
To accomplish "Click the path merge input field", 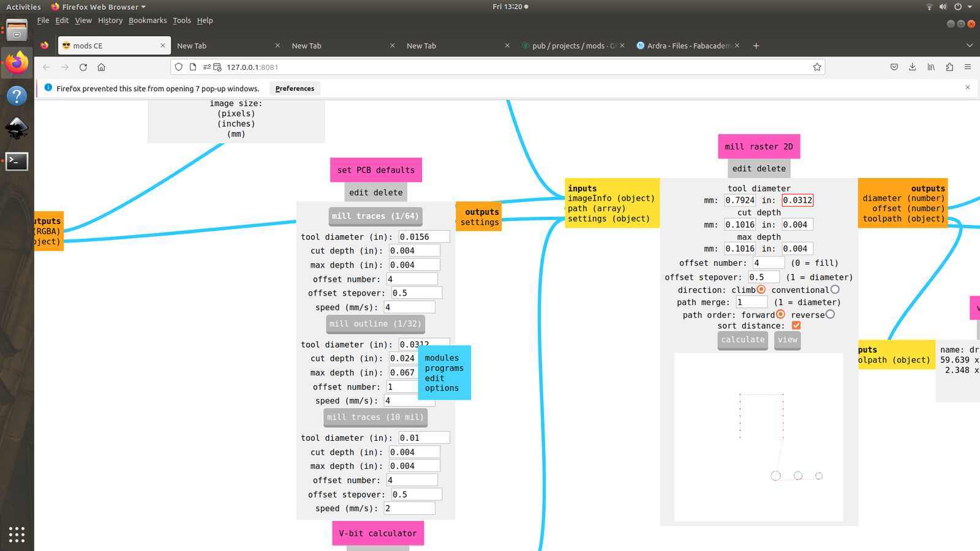I will point(752,302).
